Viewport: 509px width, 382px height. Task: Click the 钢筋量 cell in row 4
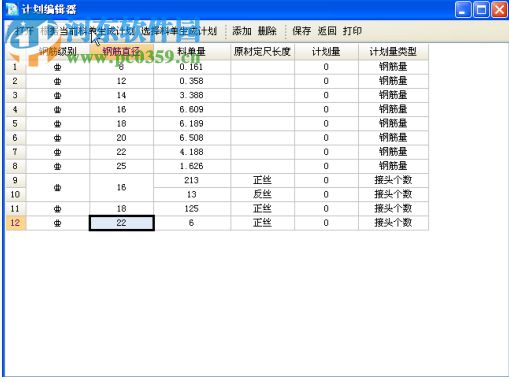(393, 109)
